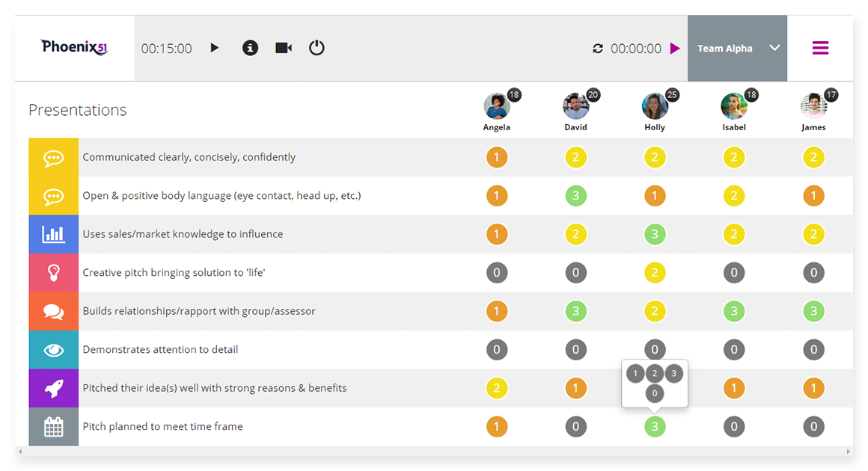Start the 00:15:00 main timer
Screen dimensions: 868x471
coord(215,48)
